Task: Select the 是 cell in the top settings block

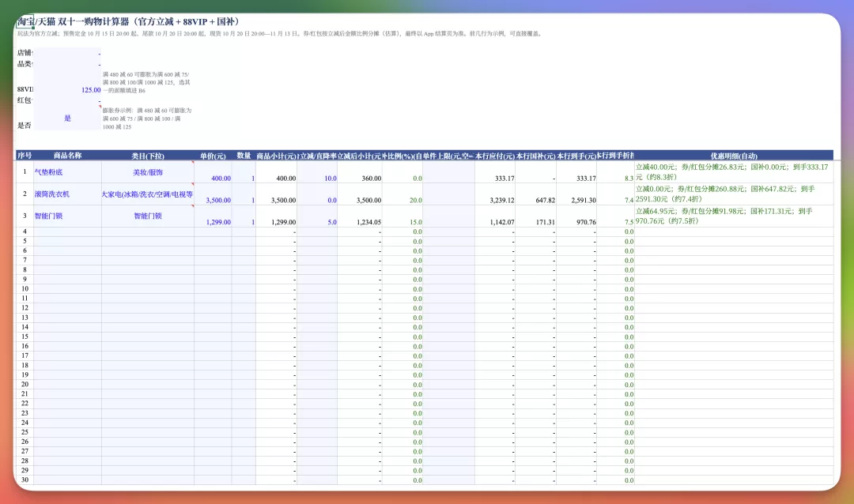Action: [67, 118]
